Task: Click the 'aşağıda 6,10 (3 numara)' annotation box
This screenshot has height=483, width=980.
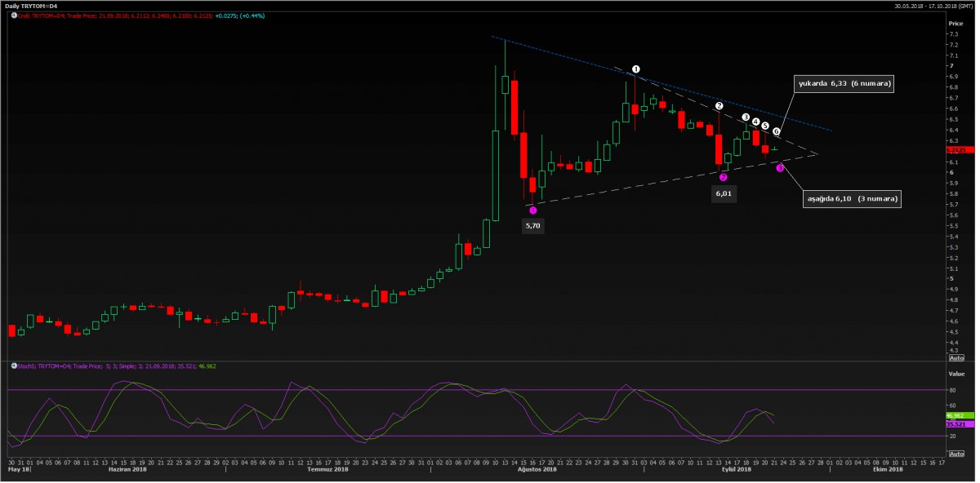Action: click(849, 199)
